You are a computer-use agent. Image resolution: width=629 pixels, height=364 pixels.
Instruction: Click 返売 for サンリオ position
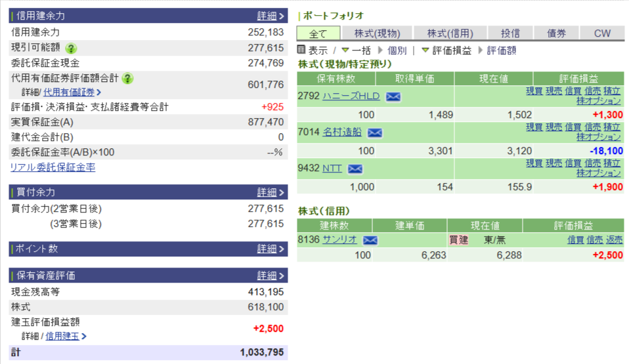(x=614, y=240)
